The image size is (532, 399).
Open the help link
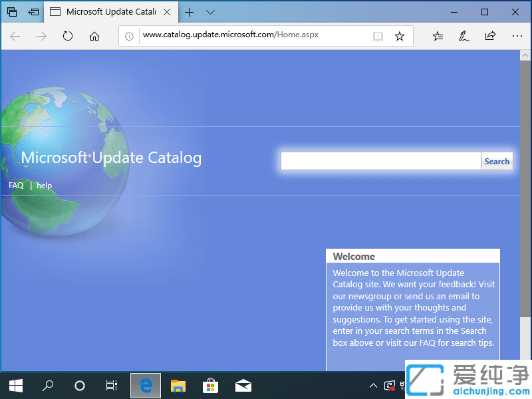click(44, 185)
